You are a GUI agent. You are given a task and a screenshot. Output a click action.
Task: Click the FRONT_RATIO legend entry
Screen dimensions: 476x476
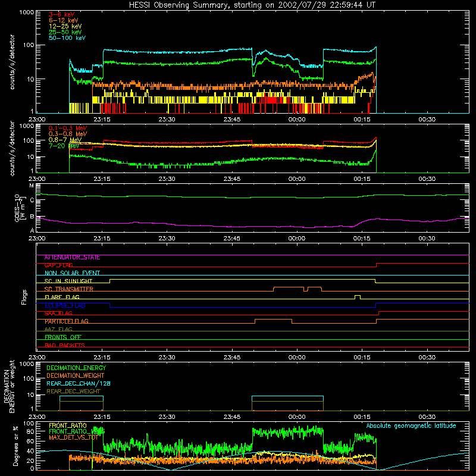tap(68, 426)
